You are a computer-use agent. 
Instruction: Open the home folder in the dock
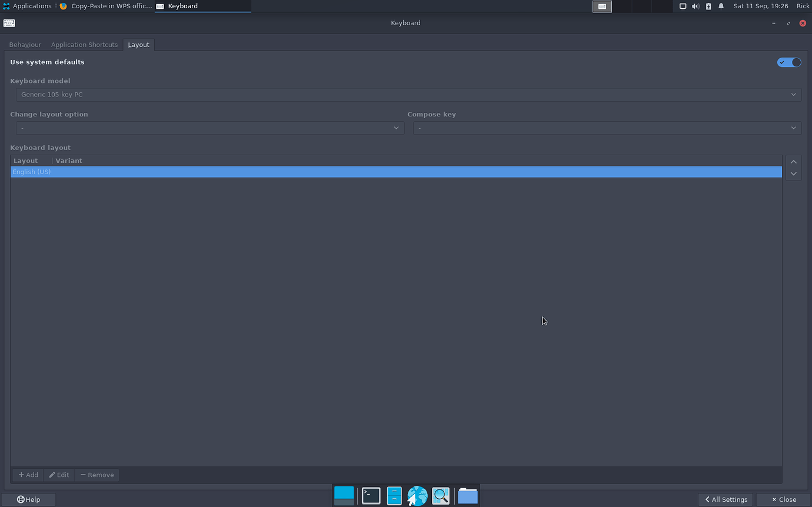pos(468,496)
